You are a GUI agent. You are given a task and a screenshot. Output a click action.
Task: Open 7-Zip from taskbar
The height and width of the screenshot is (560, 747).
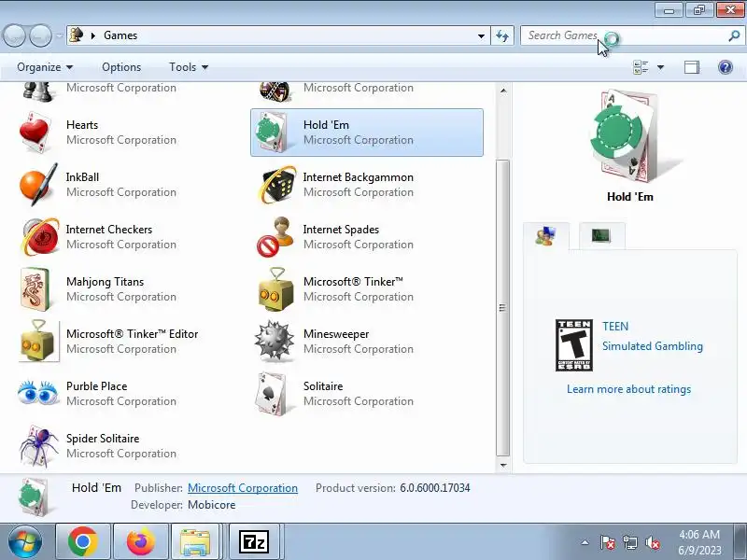tap(253, 542)
